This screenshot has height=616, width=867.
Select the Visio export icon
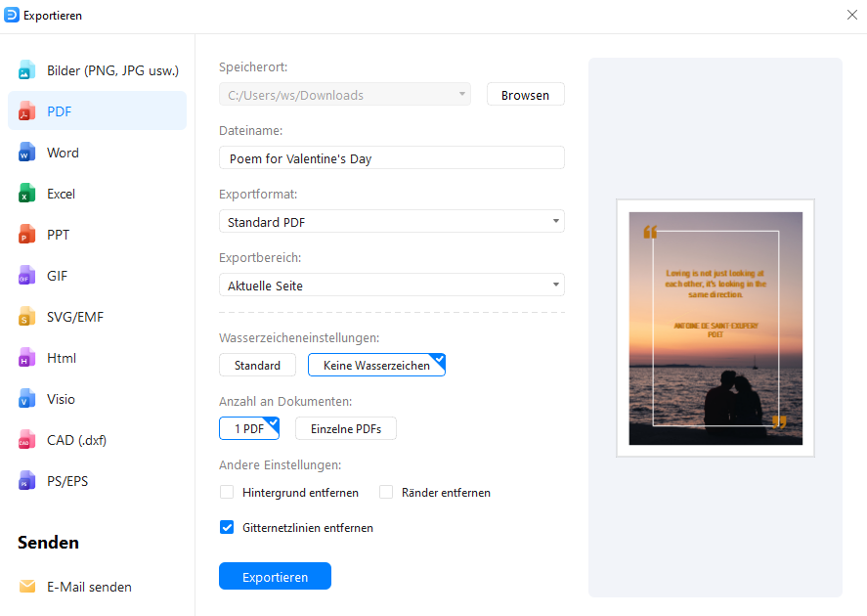(27, 399)
